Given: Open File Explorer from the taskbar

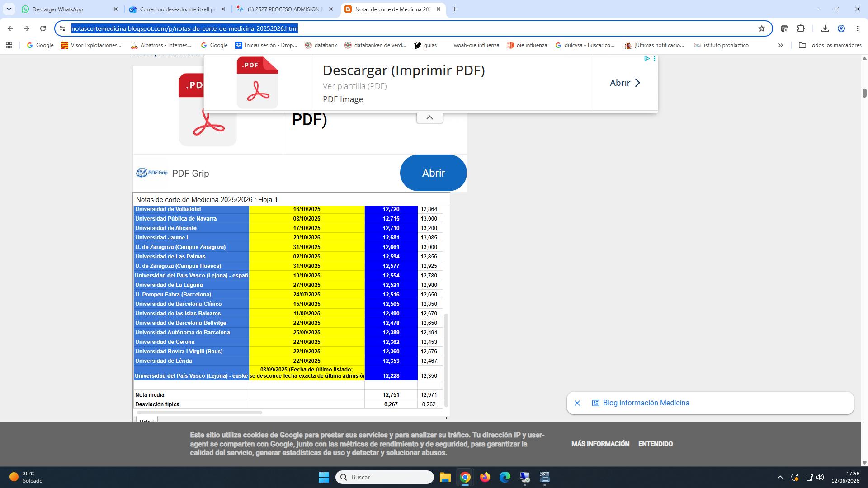Looking at the screenshot, I should pyautogui.click(x=445, y=477).
